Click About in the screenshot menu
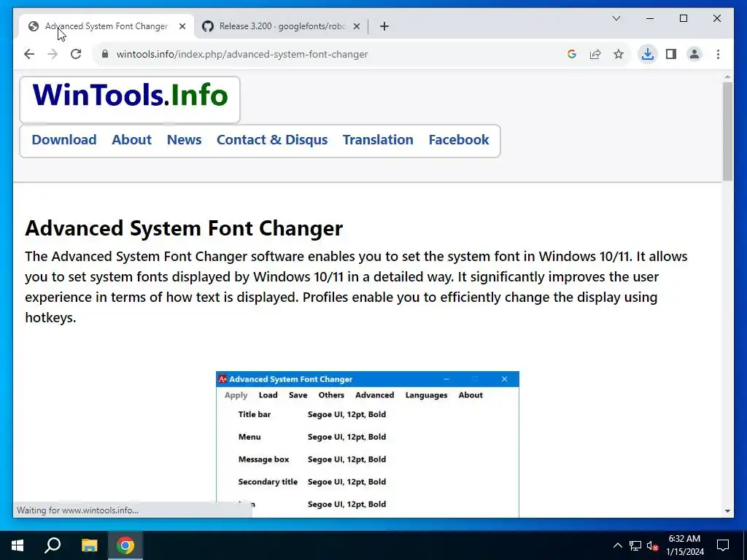This screenshot has width=747, height=560. 471,395
